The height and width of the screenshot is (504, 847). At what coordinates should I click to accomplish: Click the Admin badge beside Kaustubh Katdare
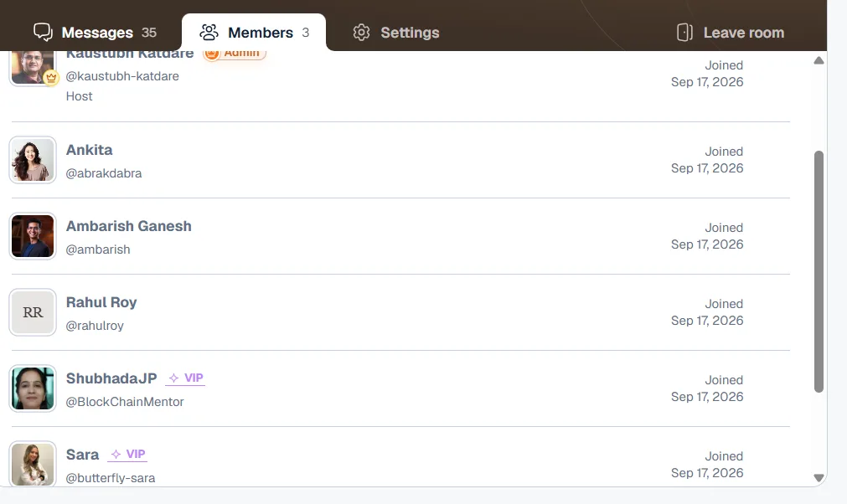pos(235,54)
